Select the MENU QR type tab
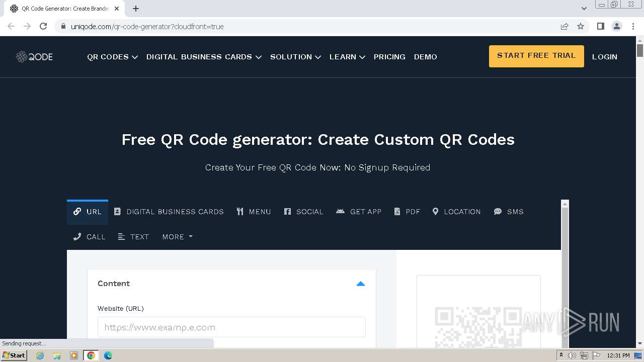Viewport: 644px width, 362px height. [x=254, y=212]
